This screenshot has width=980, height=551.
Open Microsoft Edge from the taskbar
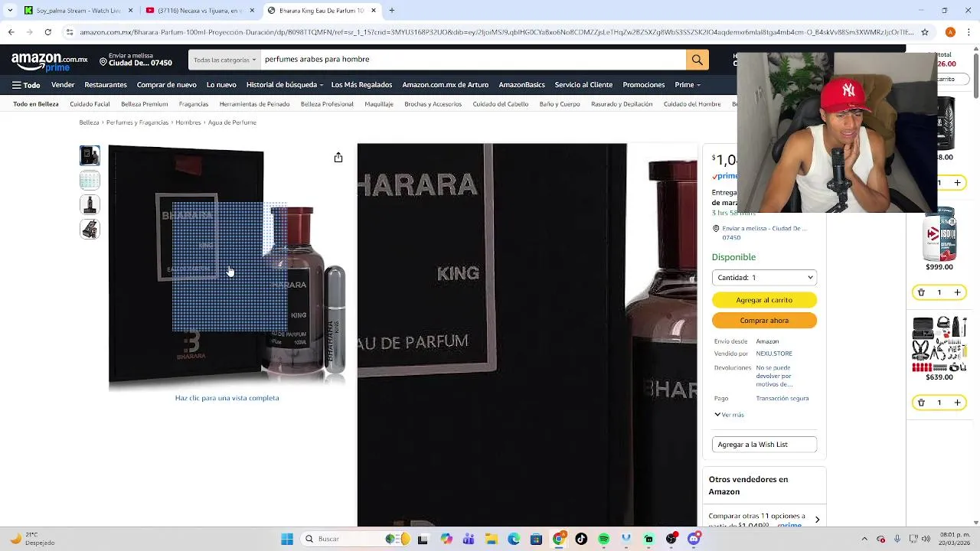[514, 539]
